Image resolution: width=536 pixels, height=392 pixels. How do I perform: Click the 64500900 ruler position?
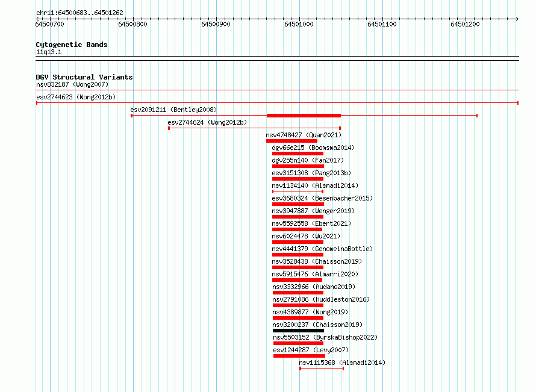tap(216, 24)
